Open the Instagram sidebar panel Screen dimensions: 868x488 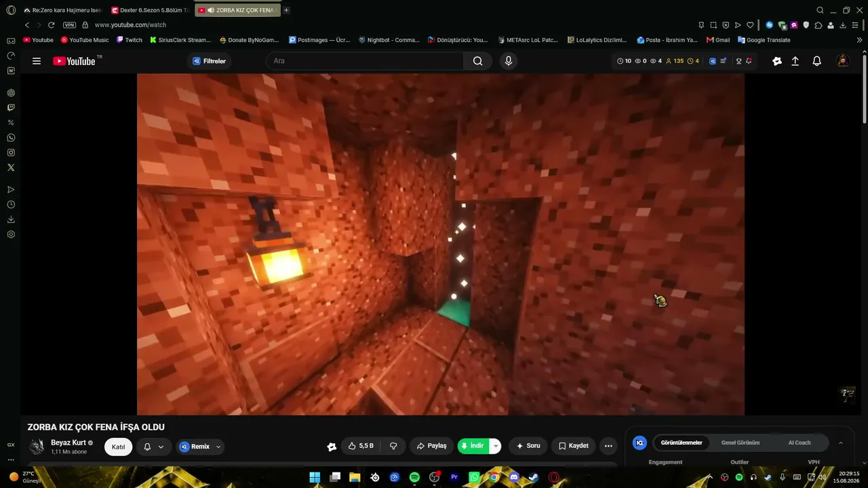(11, 152)
